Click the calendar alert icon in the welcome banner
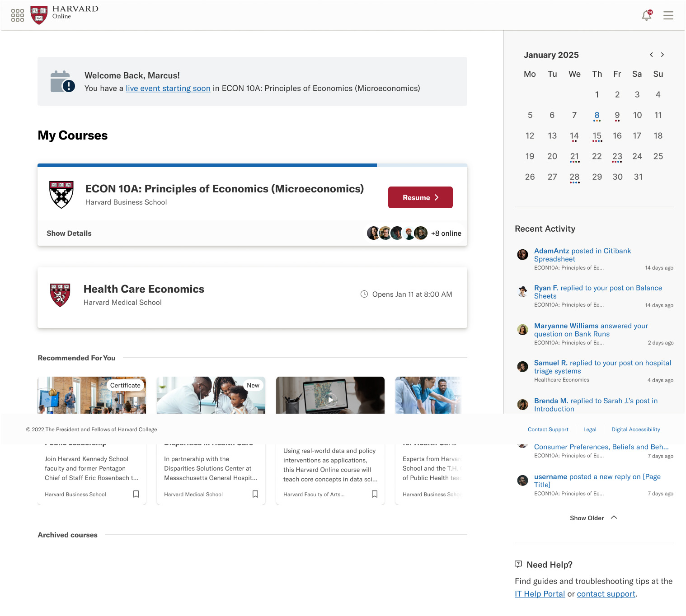Image resolution: width=686 pixels, height=616 pixels. coord(62,81)
